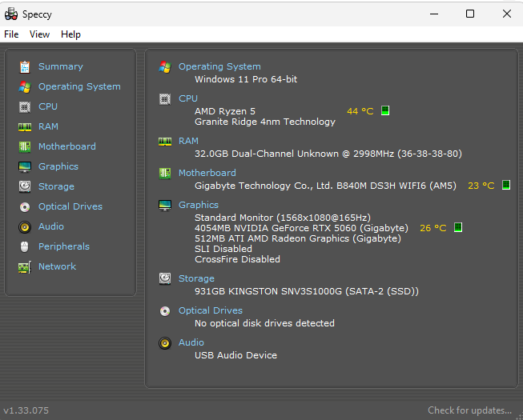The image size is (523, 420).
Task: Open Storage section from sidebar
Action: (56, 186)
